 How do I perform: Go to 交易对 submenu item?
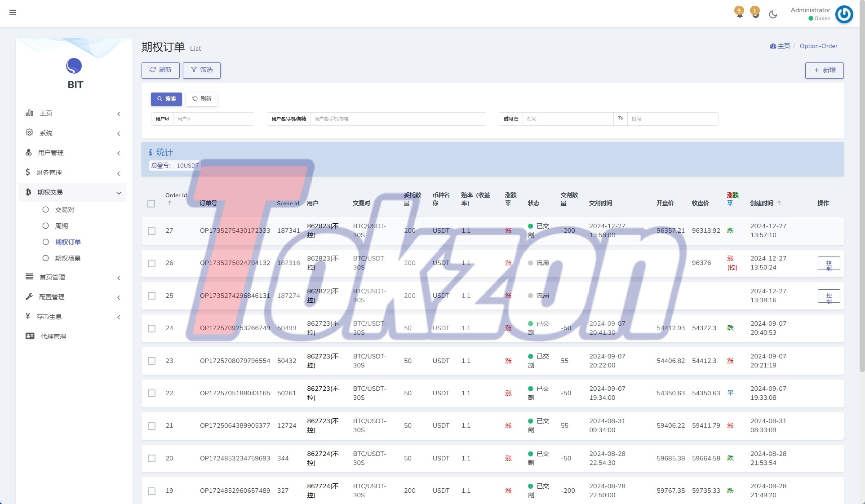(64, 210)
